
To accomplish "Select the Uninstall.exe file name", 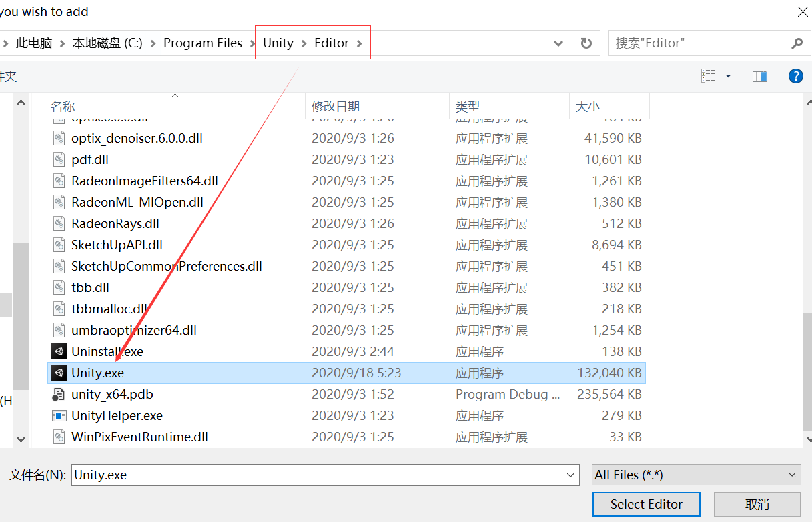I will coord(107,351).
